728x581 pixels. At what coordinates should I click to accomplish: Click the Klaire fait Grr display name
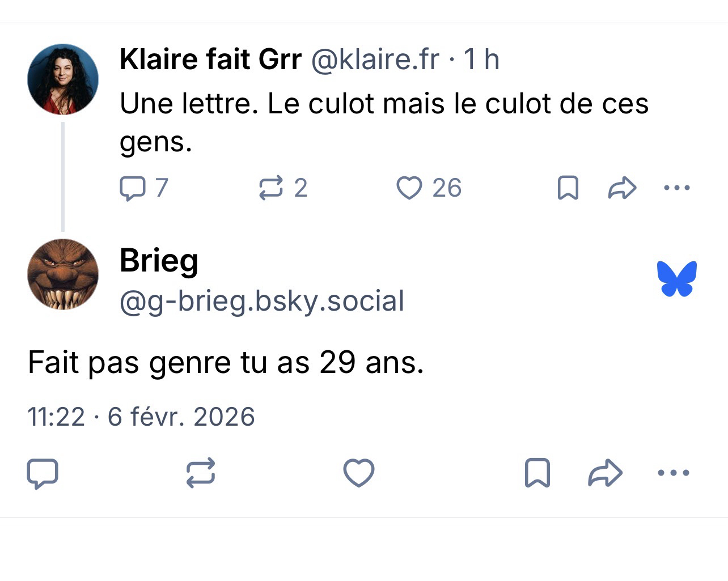pos(210,60)
